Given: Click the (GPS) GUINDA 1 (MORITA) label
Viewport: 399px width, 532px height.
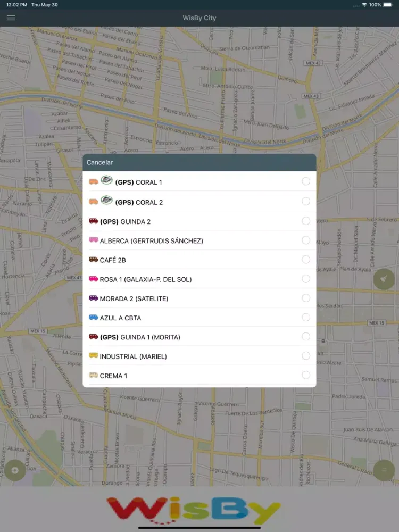Looking at the screenshot, I should click(x=140, y=337).
